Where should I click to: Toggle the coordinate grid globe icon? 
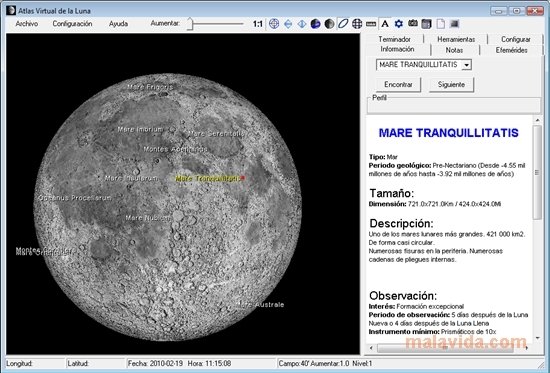[357, 24]
